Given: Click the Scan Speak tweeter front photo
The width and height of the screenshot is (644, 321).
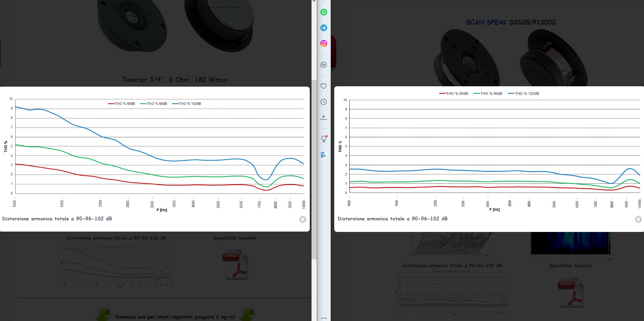Looking at the screenshot, I should click(466, 58).
